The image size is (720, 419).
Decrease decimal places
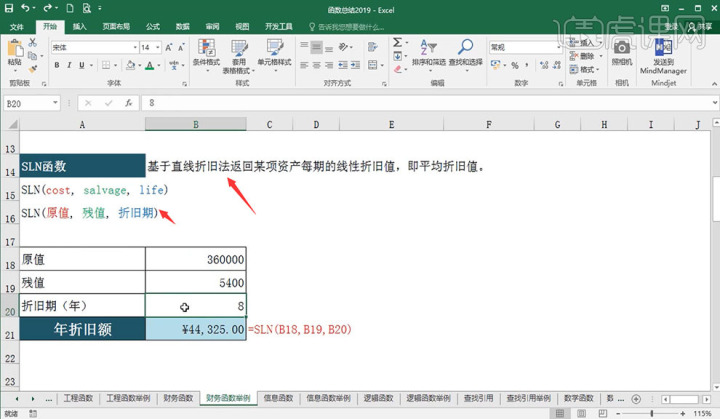click(x=557, y=65)
